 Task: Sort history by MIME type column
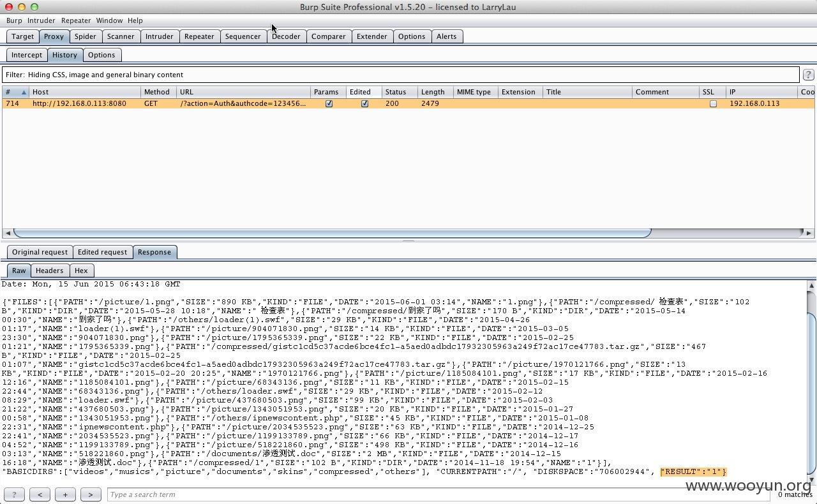(476, 92)
